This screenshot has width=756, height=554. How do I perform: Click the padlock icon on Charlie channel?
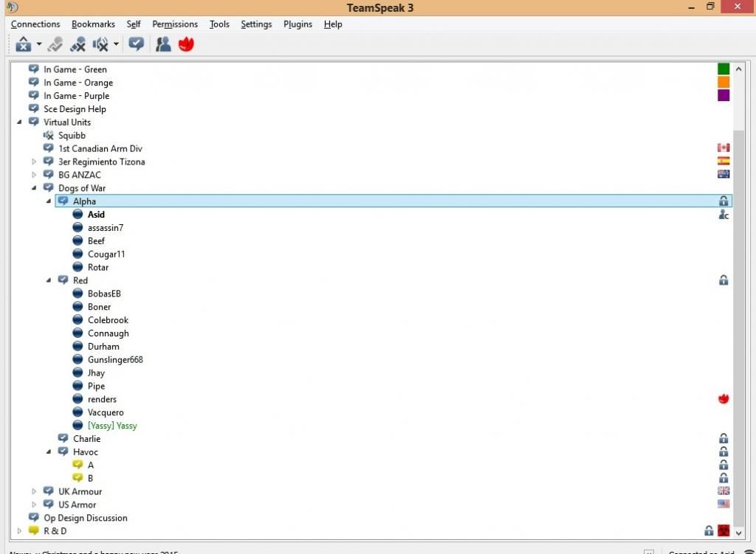(x=724, y=439)
